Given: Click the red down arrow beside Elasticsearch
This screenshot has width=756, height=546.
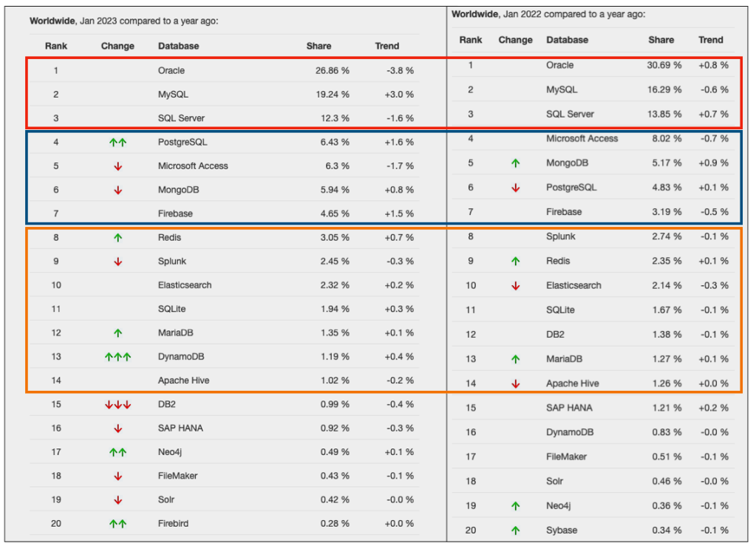Looking at the screenshot, I should point(515,287).
